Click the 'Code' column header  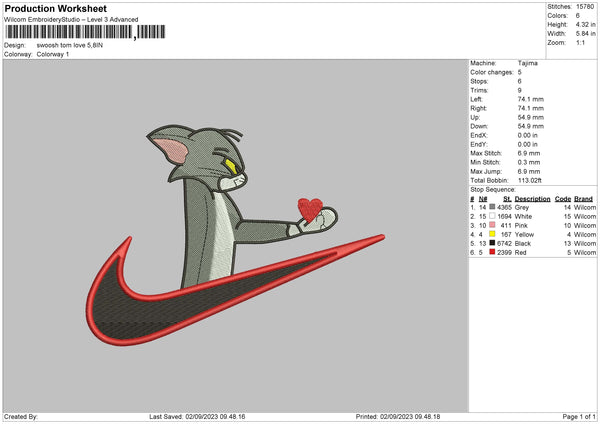pyautogui.click(x=562, y=199)
